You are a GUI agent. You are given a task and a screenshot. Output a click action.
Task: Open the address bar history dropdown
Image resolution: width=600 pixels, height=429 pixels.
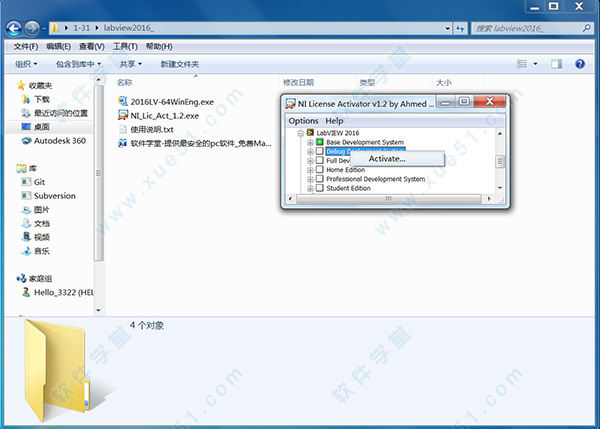(447, 28)
